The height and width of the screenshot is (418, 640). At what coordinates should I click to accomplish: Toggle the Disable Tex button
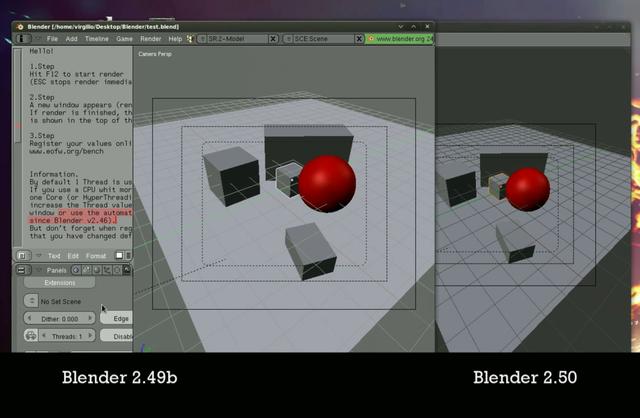tap(117, 336)
